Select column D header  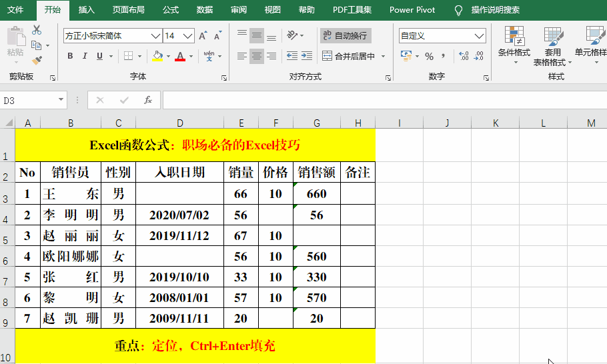179,123
